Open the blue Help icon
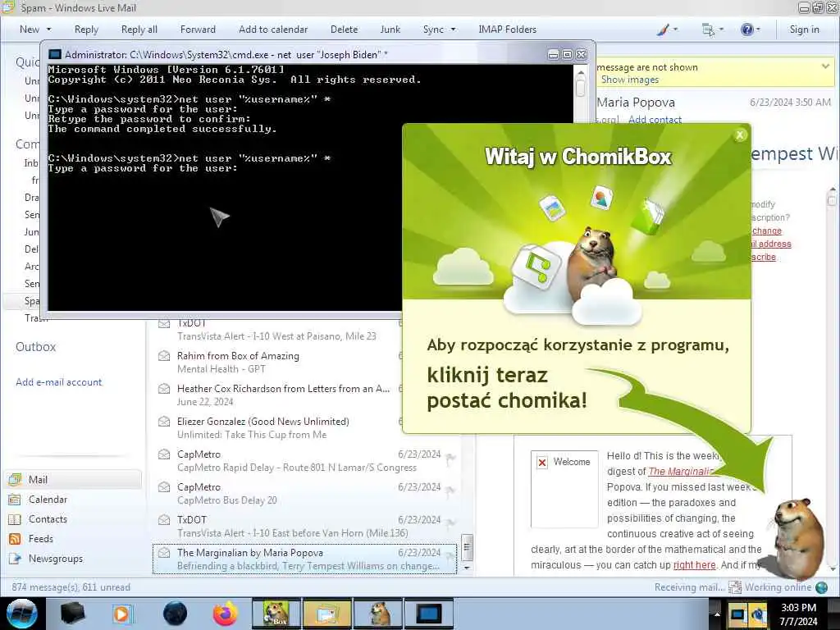Viewport: 840px width, 630px height. tap(746, 30)
